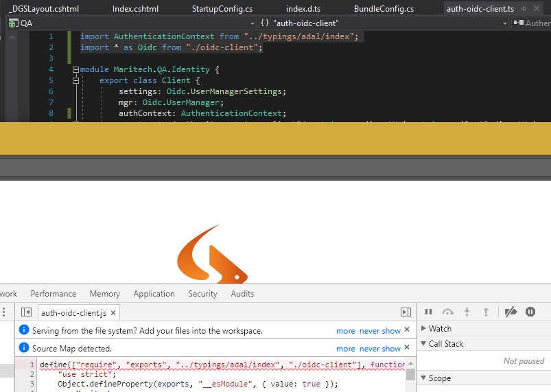The height and width of the screenshot is (392, 551).
Task: Open the Application panel in DevTools
Action: tap(154, 294)
